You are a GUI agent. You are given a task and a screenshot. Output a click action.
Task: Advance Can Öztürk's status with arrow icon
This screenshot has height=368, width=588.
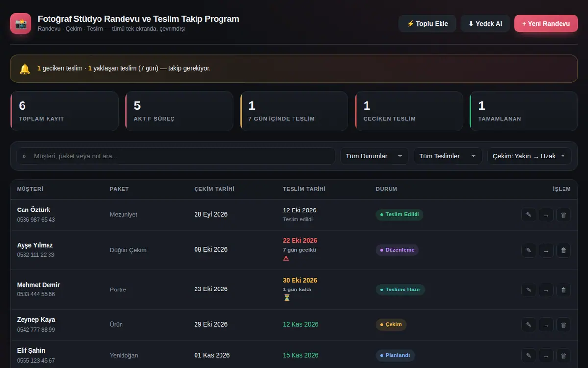546,215
